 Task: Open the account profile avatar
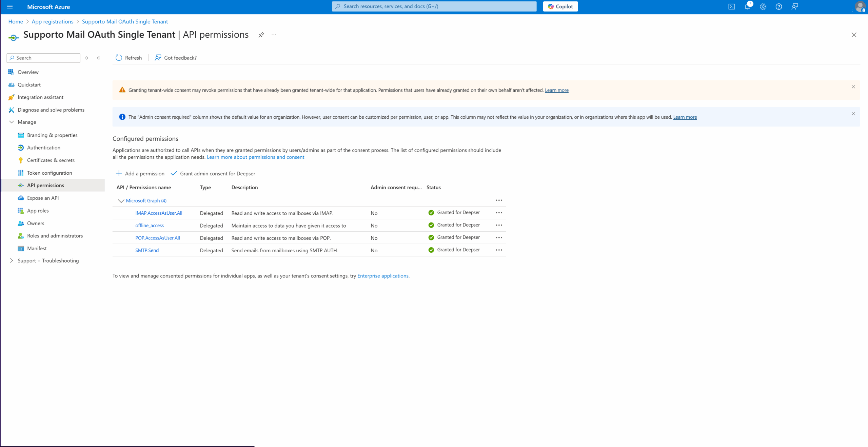pyautogui.click(x=860, y=6)
